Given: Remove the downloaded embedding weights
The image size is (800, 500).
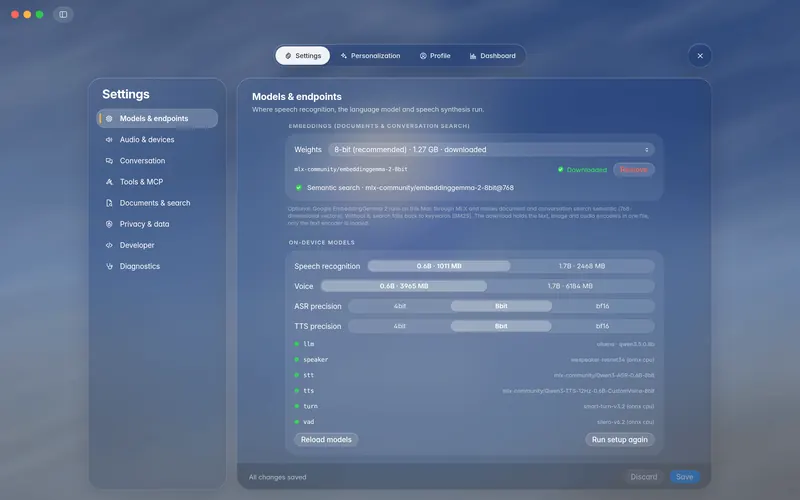Looking at the screenshot, I should pyautogui.click(x=634, y=169).
